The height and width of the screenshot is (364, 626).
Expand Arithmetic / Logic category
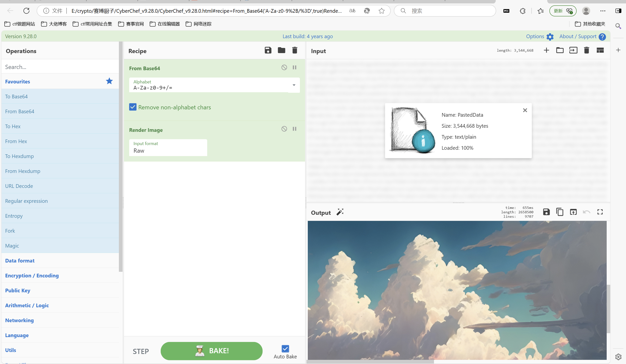60,305
